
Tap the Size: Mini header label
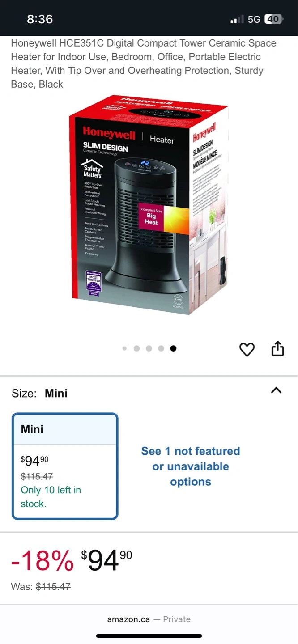(39, 393)
